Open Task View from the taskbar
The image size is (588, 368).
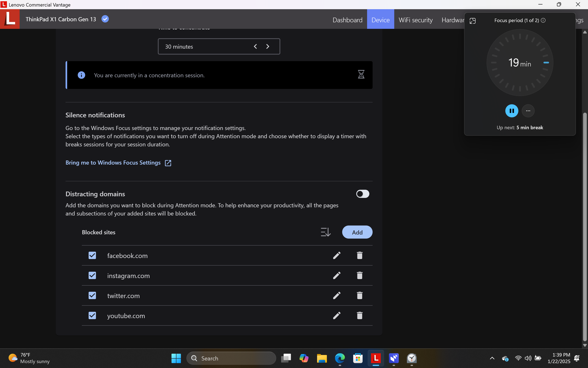286,358
